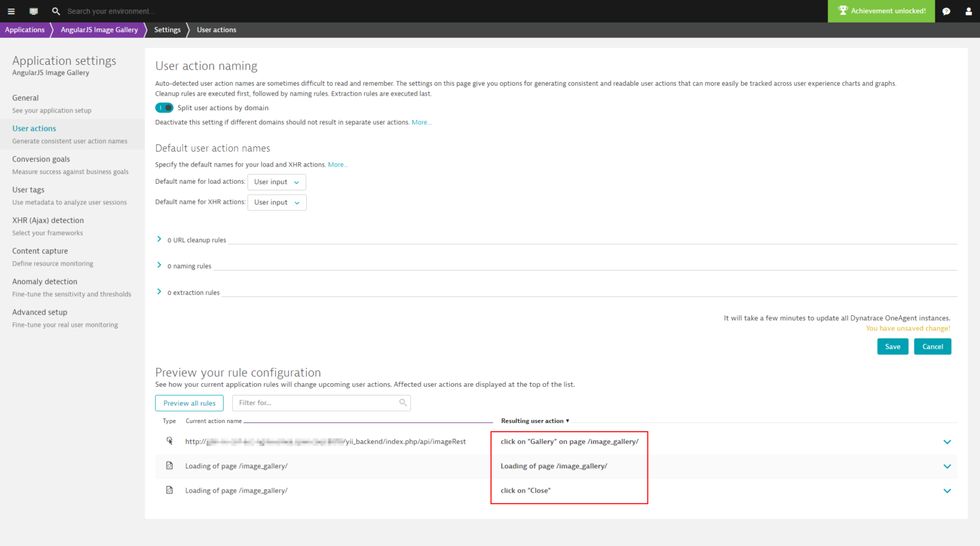Select User actions breadcrumb
This screenshot has width=980, height=546.
coord(216,30)
